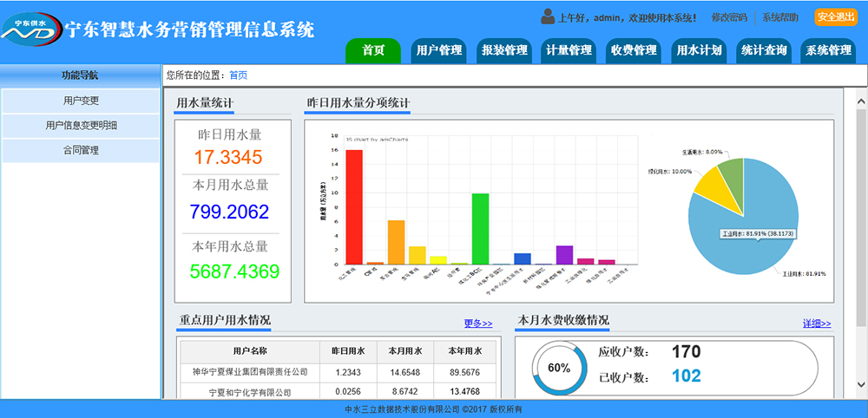The width and height of the screenshot is (868, 418).
Task: Click the admin user avatar icon
Action: pyautogui.click(x=548, y=16)
